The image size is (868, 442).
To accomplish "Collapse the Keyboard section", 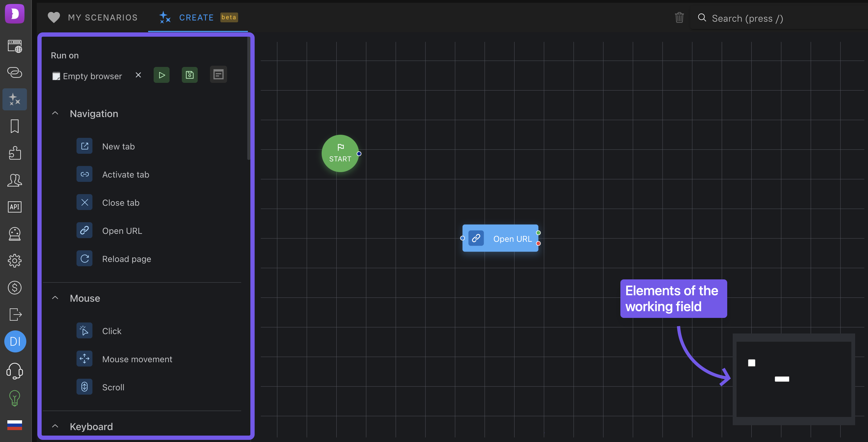I will (55, 426).
